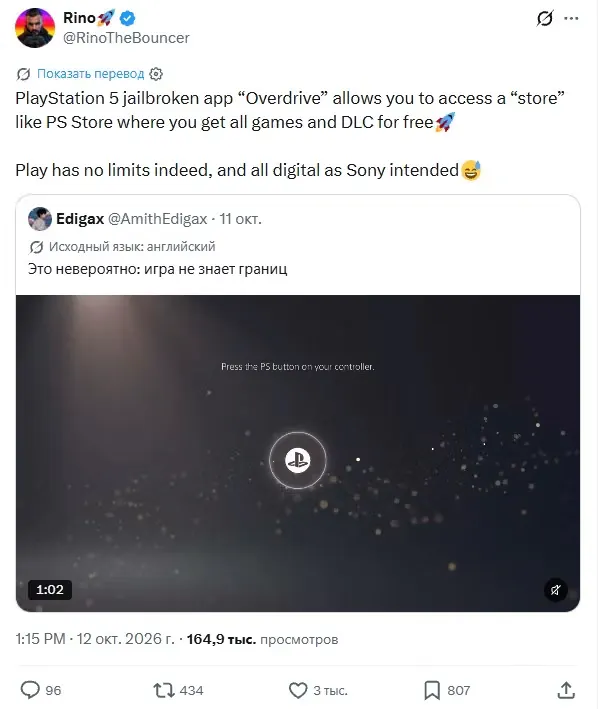Click 'Показать перевод' translate link
Viewport: 601px width, 709px height.
pos(90,74)
